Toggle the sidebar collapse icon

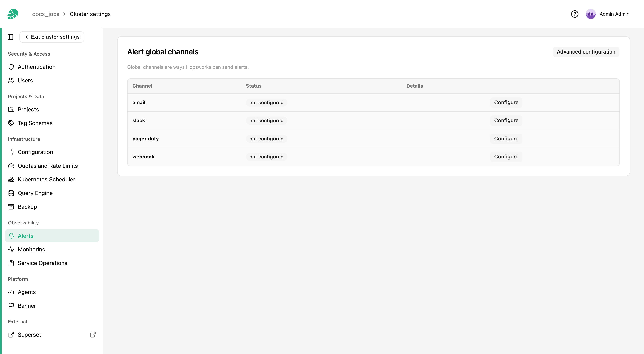coord(10,37)
